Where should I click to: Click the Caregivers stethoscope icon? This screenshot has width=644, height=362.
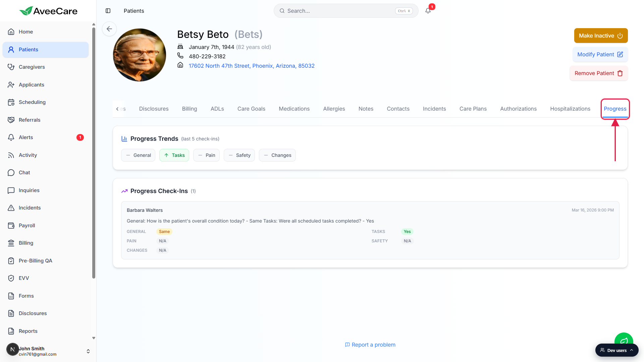(x=11, y=67)
